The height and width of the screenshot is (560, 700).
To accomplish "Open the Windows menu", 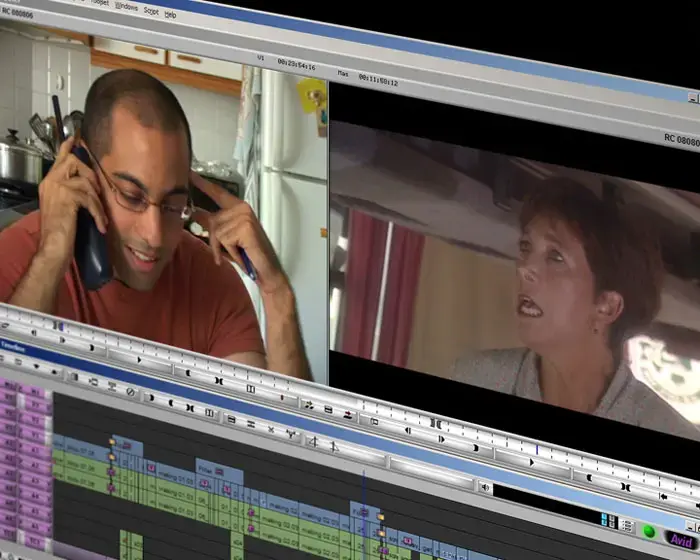I will point(126,6).
